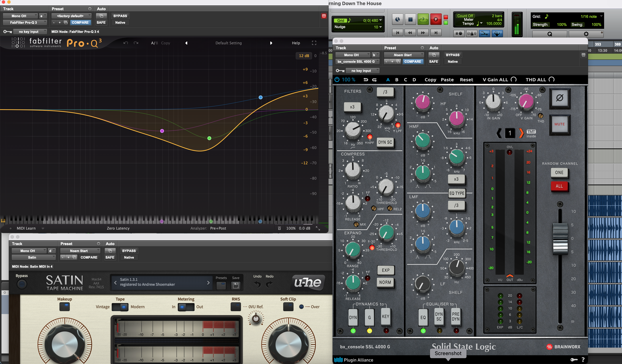Open Pro-Q 3 Mono OH track selector
The image size is (622, 364).
point(20,16)
